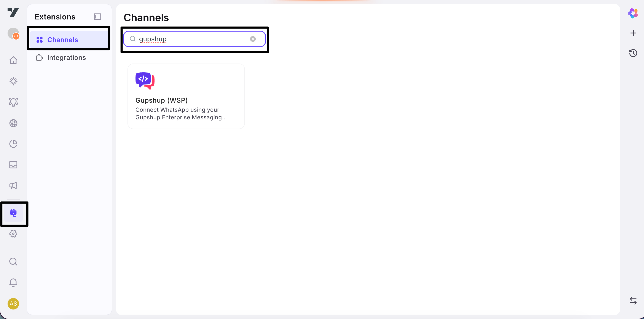The width and height of the screenshot is (644, 319).
Task: Open the gear Settings sidebar icon
Action: pos(13,234)
